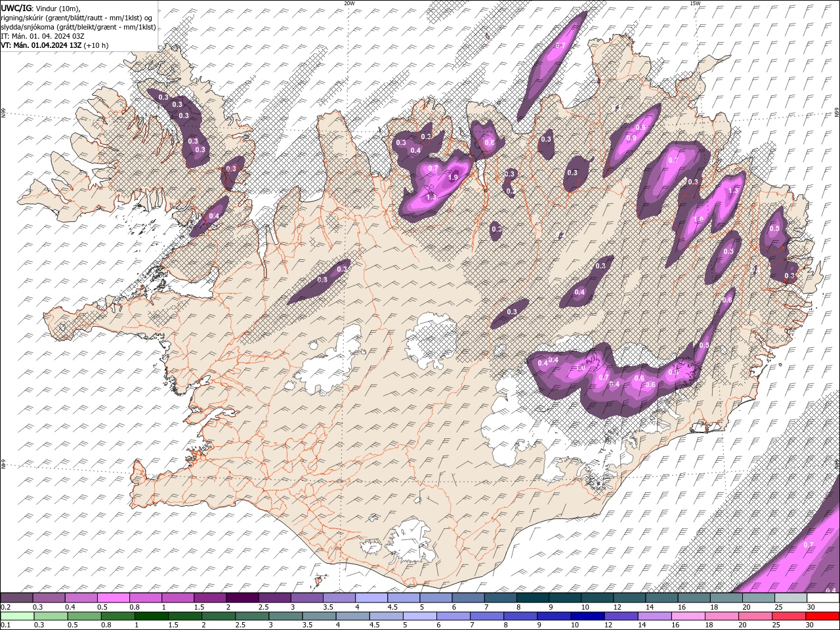Select the top legend swatch between 0.2 and 0.3

click(16, 598)
